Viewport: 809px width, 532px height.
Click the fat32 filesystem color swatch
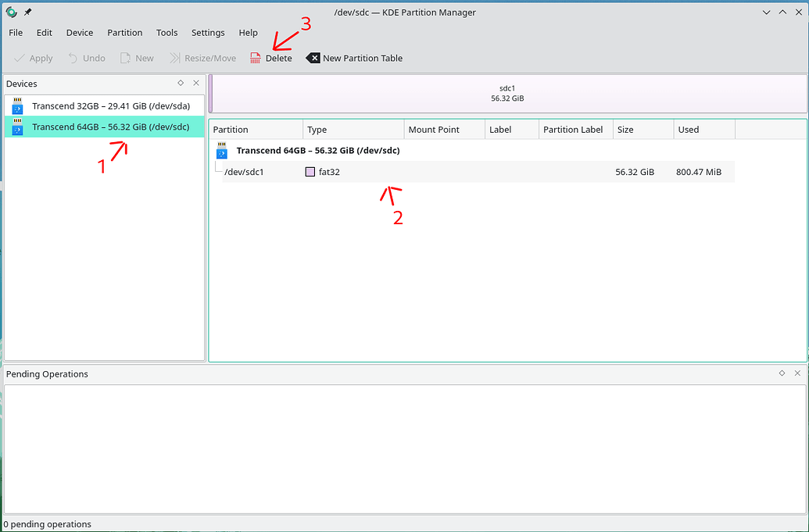[310, 171]
